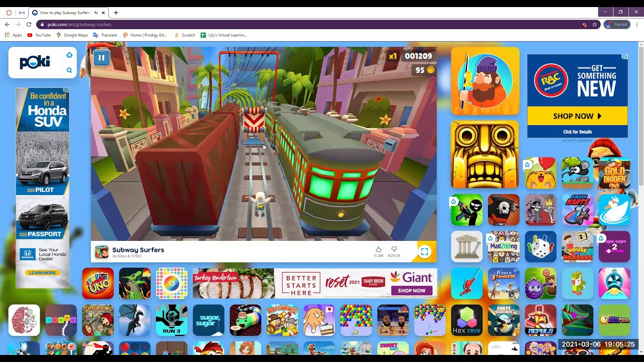Image resolution: width=644 pixels, height=362 pixels.
Task: Open the Temple Run golden idol tile
Action: tap(485, 155)
